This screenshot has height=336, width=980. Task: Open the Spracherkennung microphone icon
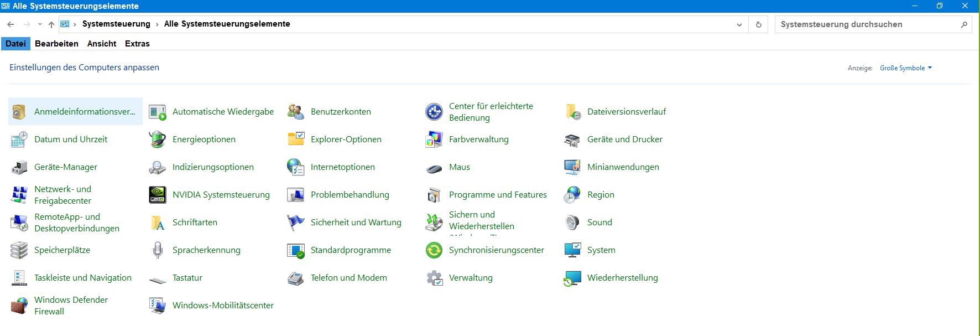pos(157,250)
